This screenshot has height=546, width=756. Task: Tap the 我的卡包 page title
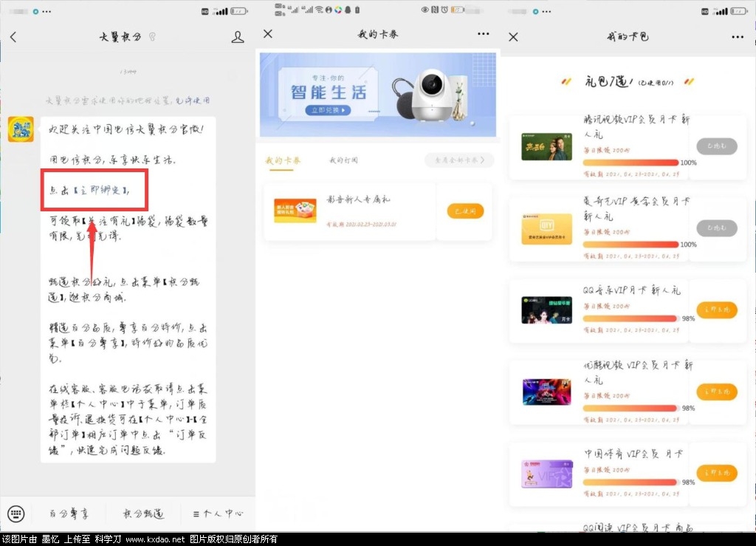628,37
